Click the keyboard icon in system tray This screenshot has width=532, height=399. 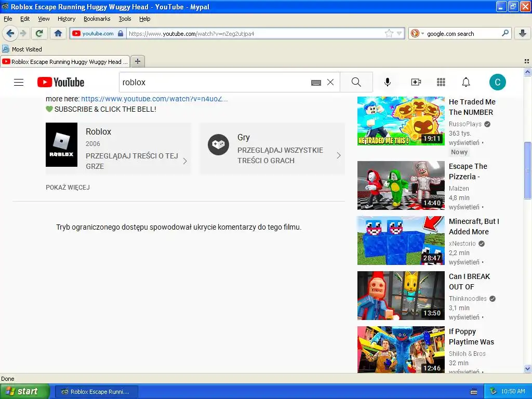474,392
